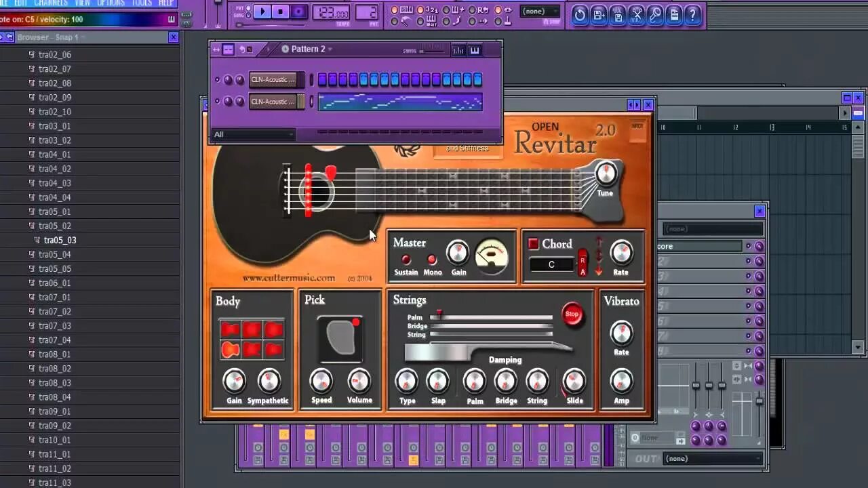Image resolution: width=868 pixels, height=488 pixels.
Task: Click the Play button in the transport bar
Action: tap(262, 12)
